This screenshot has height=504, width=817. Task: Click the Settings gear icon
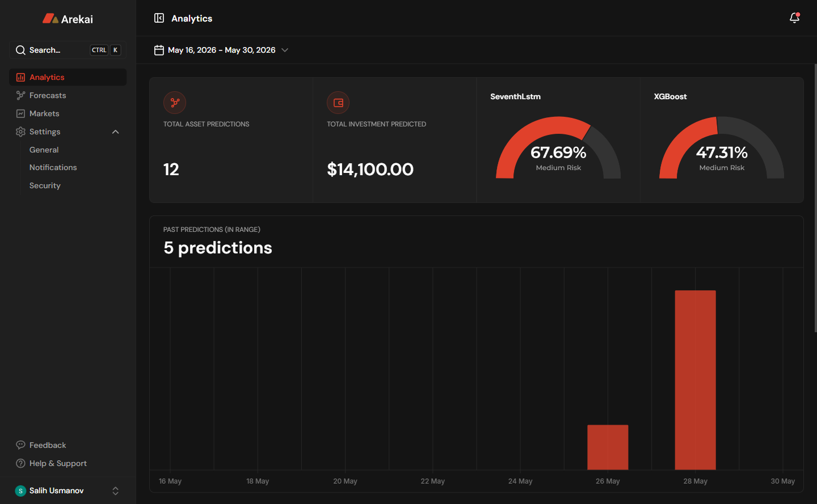click(x=20, y=132)
